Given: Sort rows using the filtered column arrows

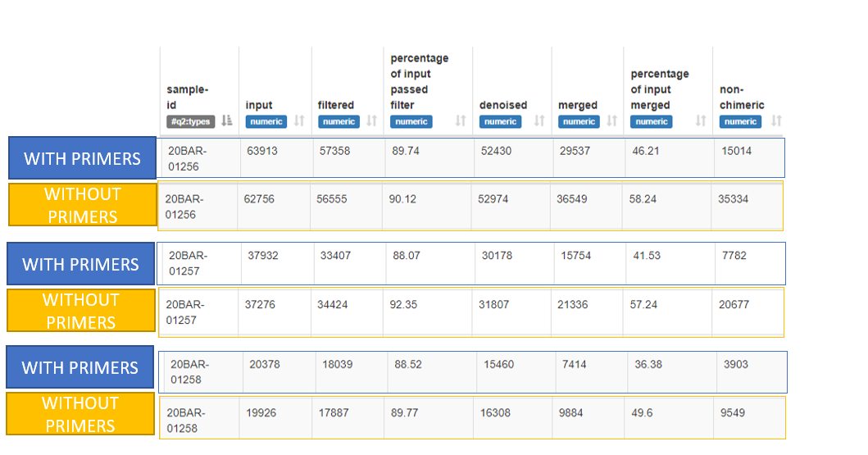Looking at the screenshot, I should (371, 121).
